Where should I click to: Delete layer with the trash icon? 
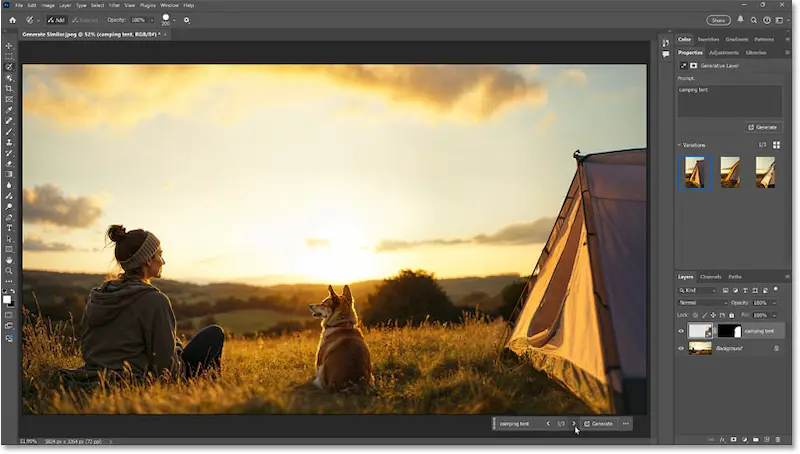coord(778,439)
